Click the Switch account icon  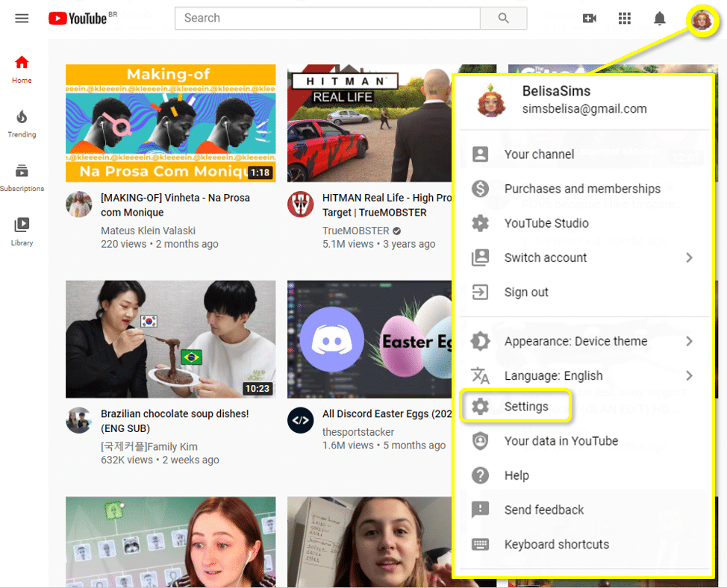coord(480,257)
